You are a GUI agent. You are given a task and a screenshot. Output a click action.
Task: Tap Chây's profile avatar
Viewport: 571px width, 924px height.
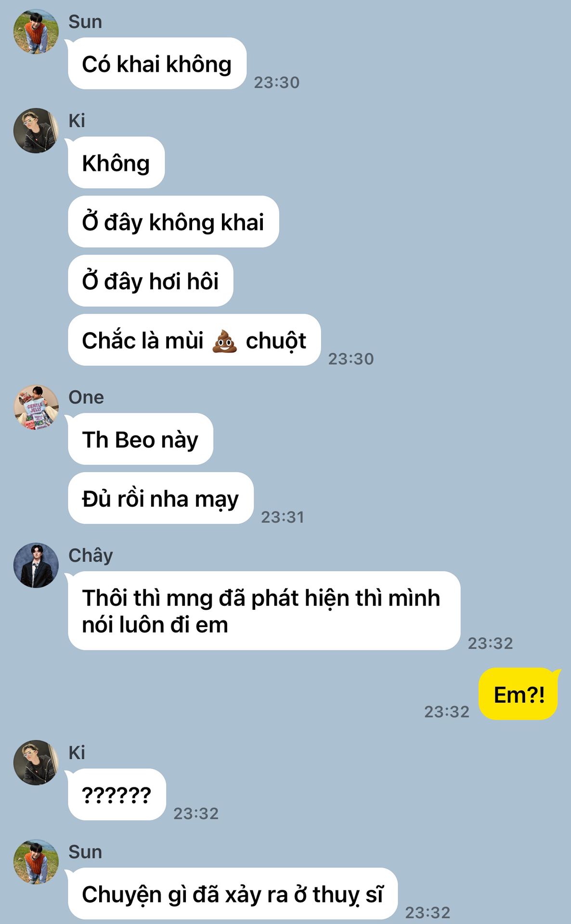tap(36, 565)
